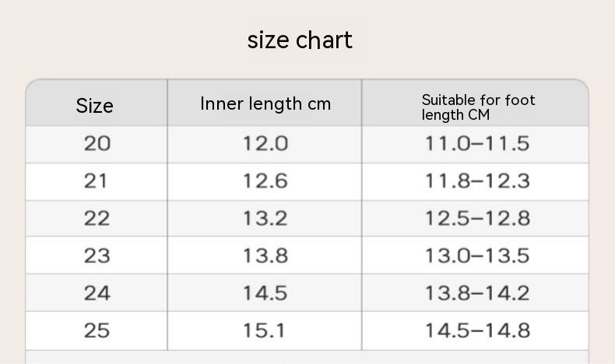This screenshot has width=615, height=364.
Task: Select size 20 in the table
Action: click(x=97, y=144)
